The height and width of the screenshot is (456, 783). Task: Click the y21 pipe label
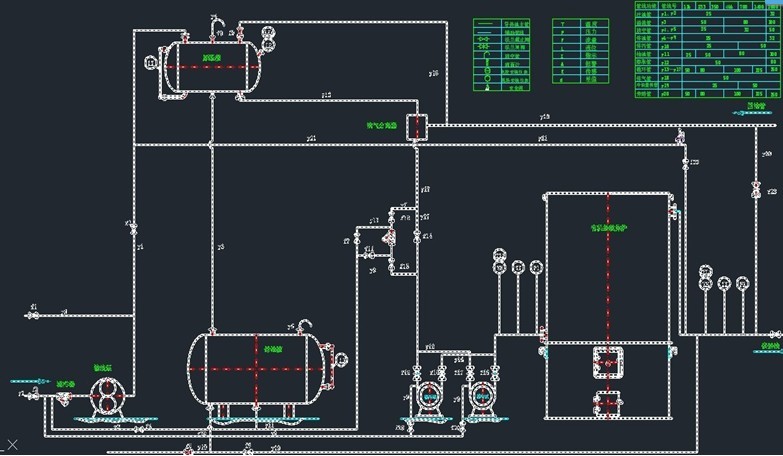(312, 138)
